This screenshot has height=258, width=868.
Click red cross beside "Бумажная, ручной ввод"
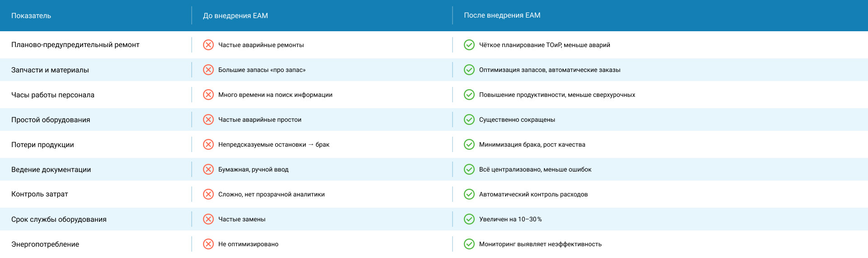point(208,169)
